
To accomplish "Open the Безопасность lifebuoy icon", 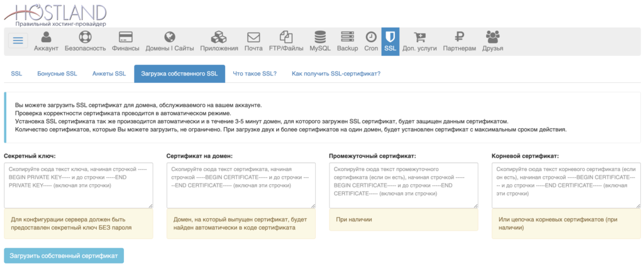I will click(x=85, y=37).
